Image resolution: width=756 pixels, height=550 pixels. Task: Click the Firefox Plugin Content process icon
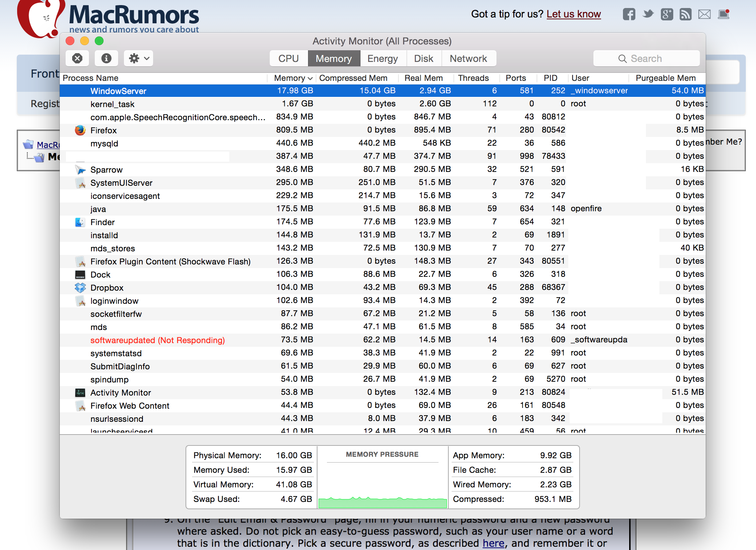tap(80, 261)
